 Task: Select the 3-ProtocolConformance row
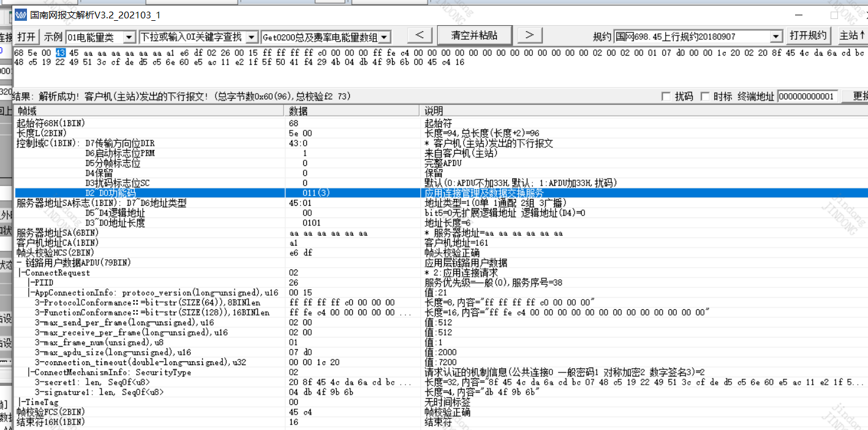point(440,303)
